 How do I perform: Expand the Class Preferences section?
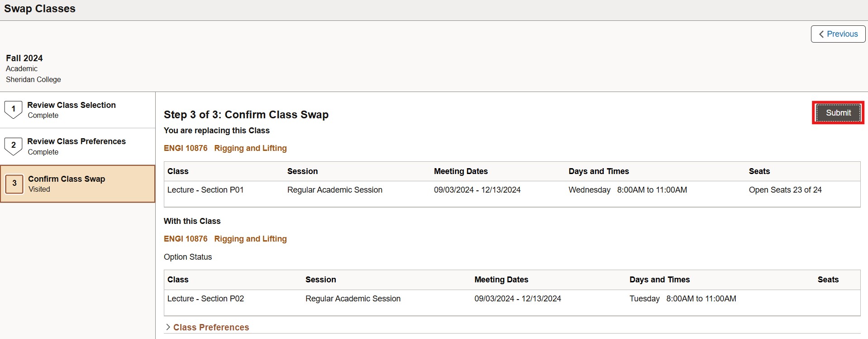tap(211, 327)
